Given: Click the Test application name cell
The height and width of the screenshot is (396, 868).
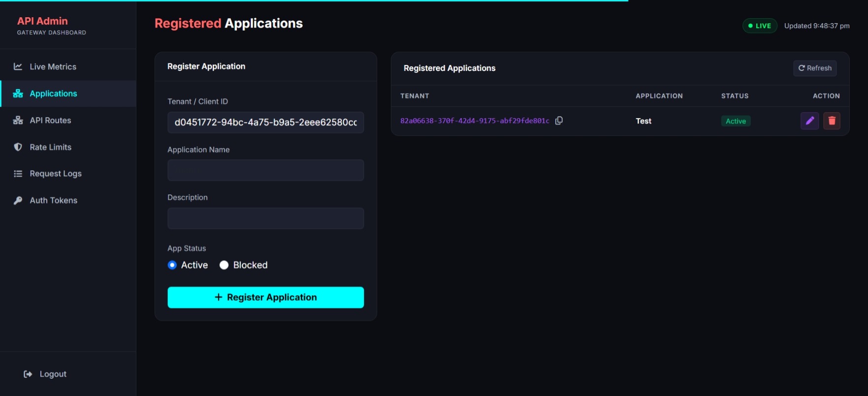Looking at the screenshot, I should 643,121.
